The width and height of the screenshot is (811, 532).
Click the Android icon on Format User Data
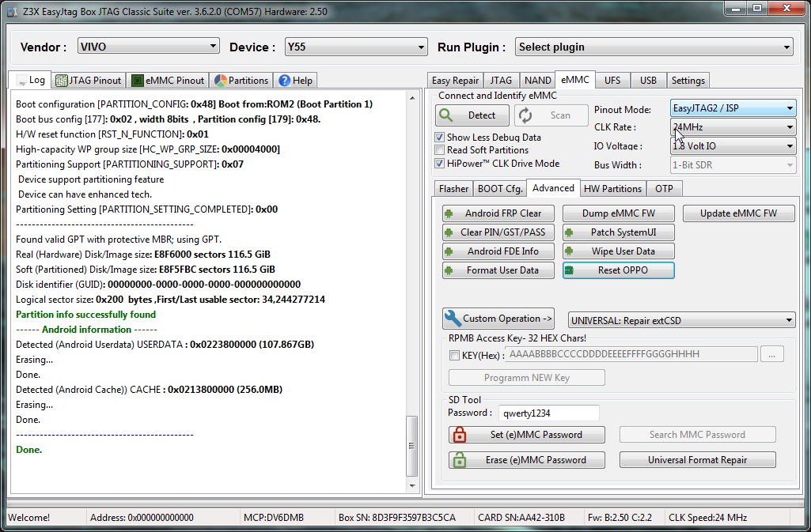tap(449, 270)
